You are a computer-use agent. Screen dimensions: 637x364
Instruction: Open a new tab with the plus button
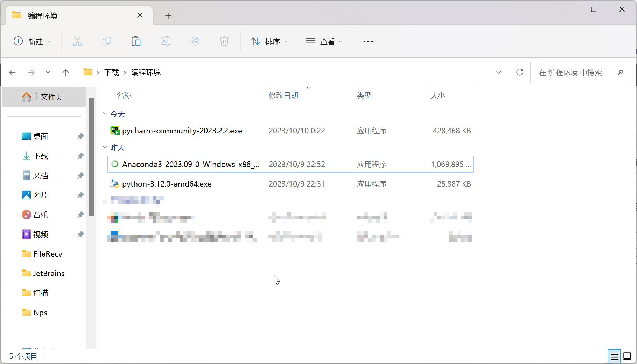pyautogui.click(x=168, y=15)
